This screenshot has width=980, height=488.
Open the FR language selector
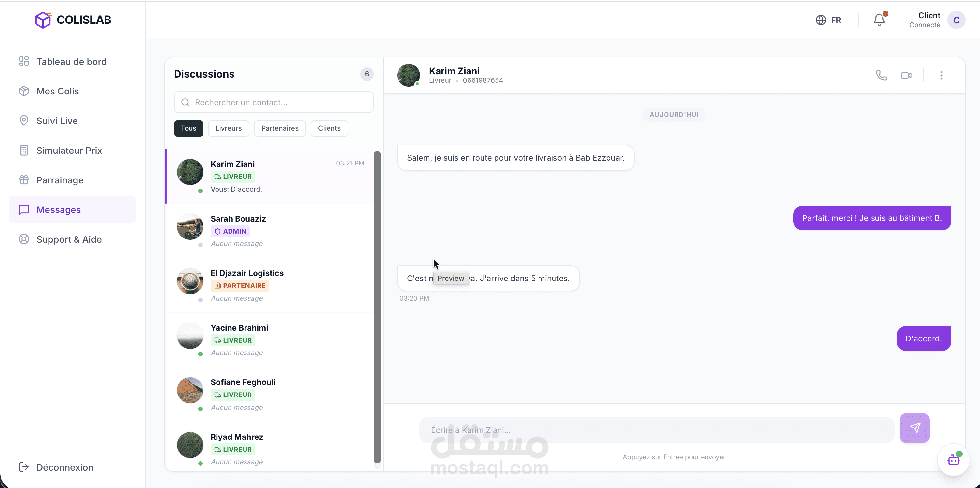coord(828,20)
